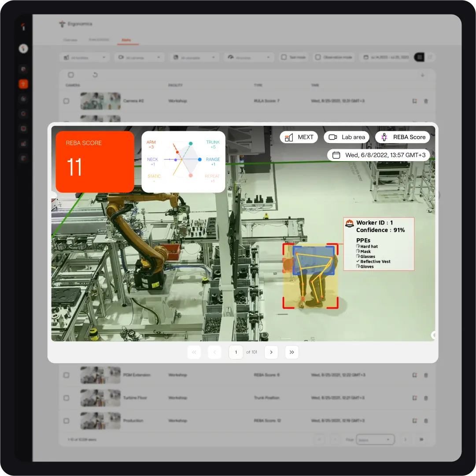Enable the Test mode checkbox
The width and height of the screenshot is (476, 476).
285,57
